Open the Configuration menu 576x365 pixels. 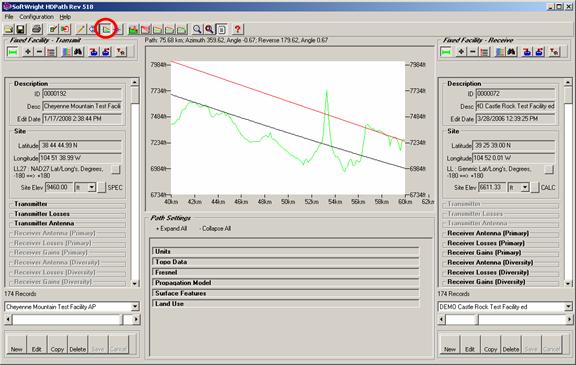click(x=36, y=17)
